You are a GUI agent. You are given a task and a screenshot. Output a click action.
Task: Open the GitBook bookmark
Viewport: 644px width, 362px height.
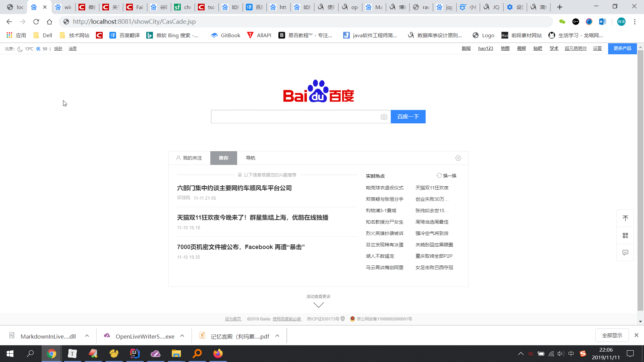[x=225, y=35]
